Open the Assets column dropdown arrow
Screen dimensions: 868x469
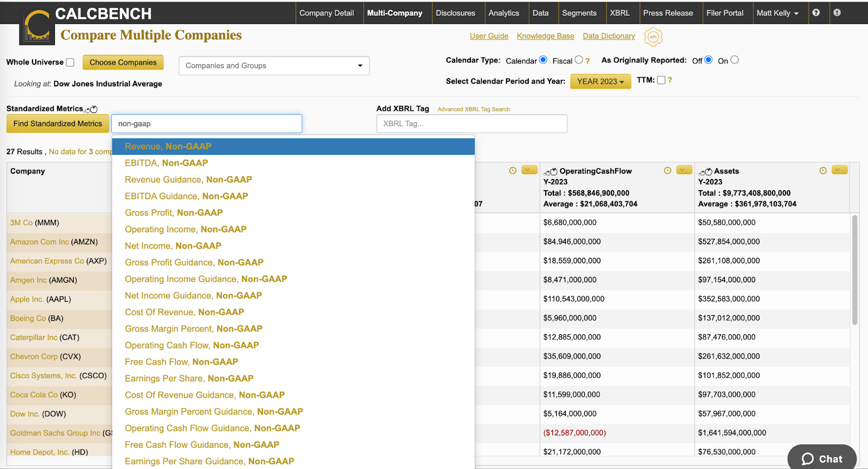(x=840, y=170)
